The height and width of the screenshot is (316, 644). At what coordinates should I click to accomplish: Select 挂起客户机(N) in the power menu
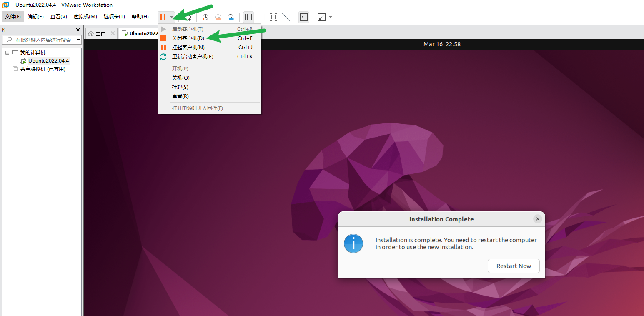pos(210,48)
